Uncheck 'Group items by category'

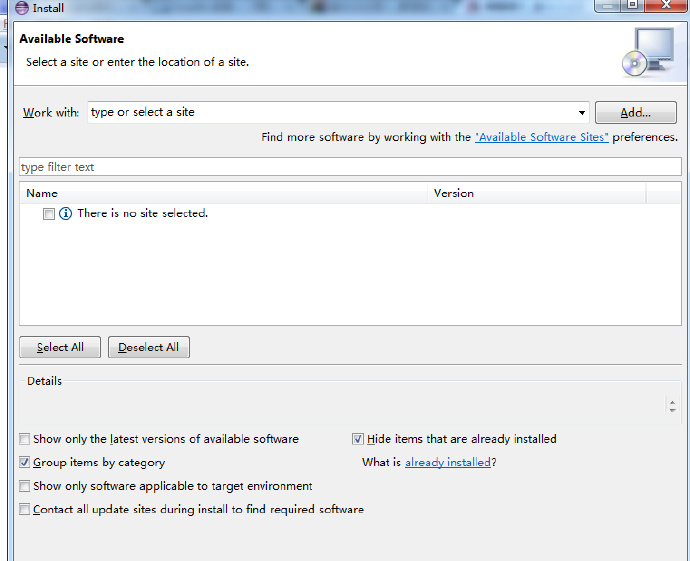point(25,462)
